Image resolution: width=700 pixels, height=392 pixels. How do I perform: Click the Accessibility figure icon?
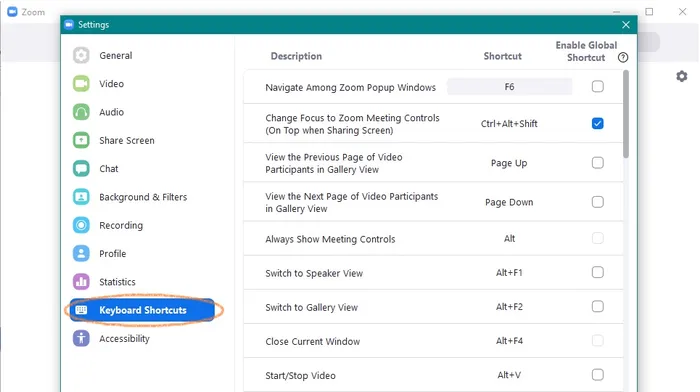click(x=81, y=338)
